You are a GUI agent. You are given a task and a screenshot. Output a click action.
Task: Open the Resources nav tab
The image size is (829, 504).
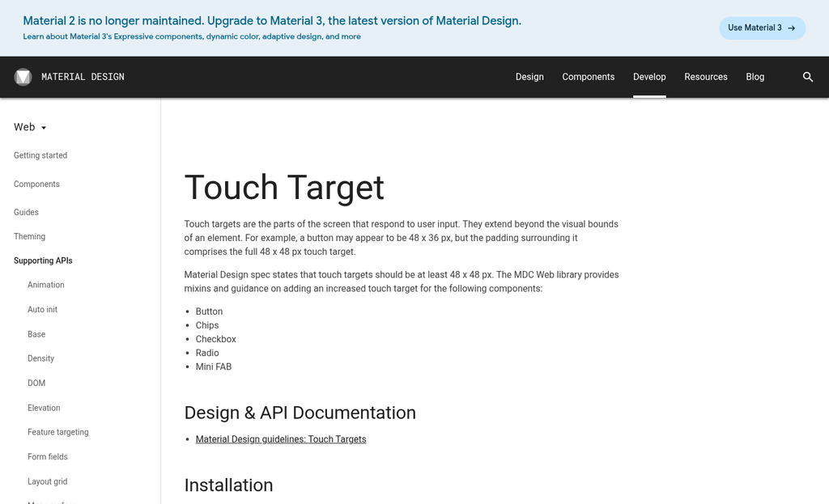[705, 77]
